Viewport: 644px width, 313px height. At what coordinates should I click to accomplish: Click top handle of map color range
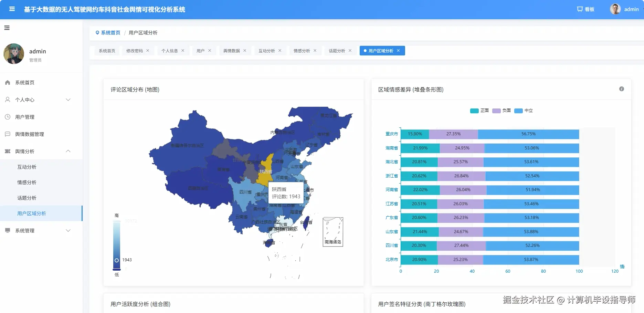tap(117, 221)
